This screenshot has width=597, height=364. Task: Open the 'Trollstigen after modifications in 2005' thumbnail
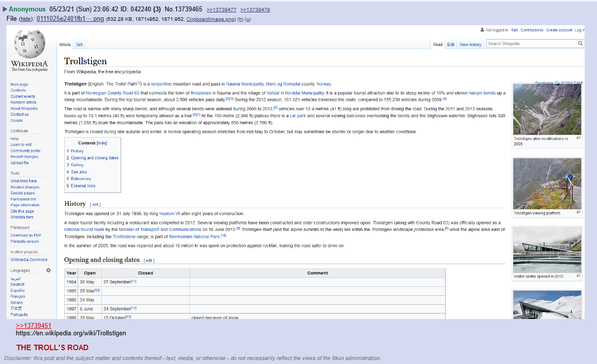(x=547, y=109)
